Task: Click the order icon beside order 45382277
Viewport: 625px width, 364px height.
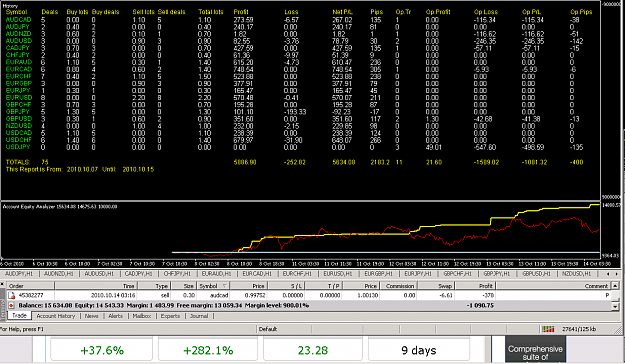Action: (12, 295)
